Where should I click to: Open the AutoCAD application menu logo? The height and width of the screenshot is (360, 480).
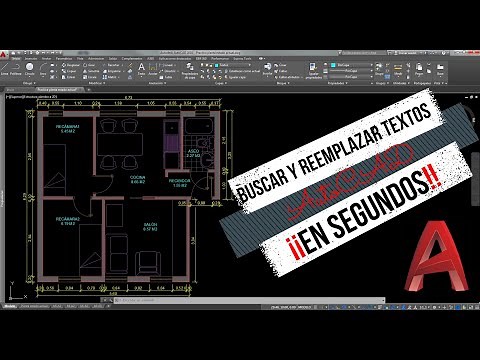point(3,54)
